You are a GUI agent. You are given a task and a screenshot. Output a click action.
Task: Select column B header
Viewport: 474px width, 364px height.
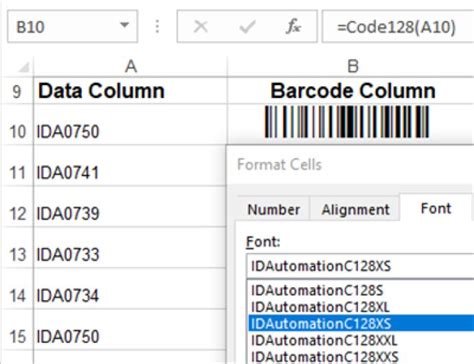tap(353, 67)
